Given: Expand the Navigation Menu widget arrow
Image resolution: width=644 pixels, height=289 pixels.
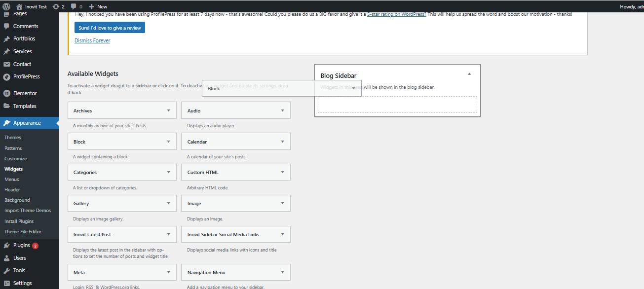Looking at the screenshot, I should click(x=283, y=272).
